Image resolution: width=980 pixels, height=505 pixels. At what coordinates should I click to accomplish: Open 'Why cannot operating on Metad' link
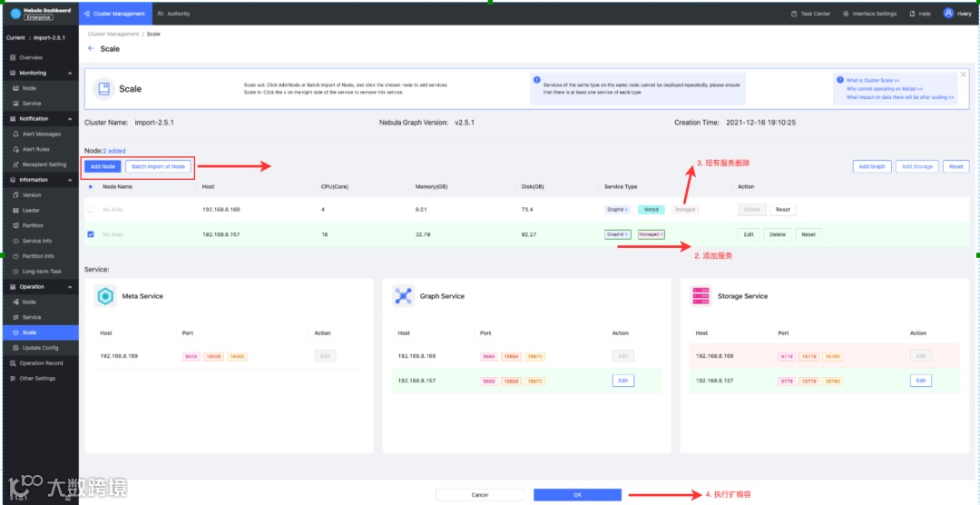pos(884,89)
